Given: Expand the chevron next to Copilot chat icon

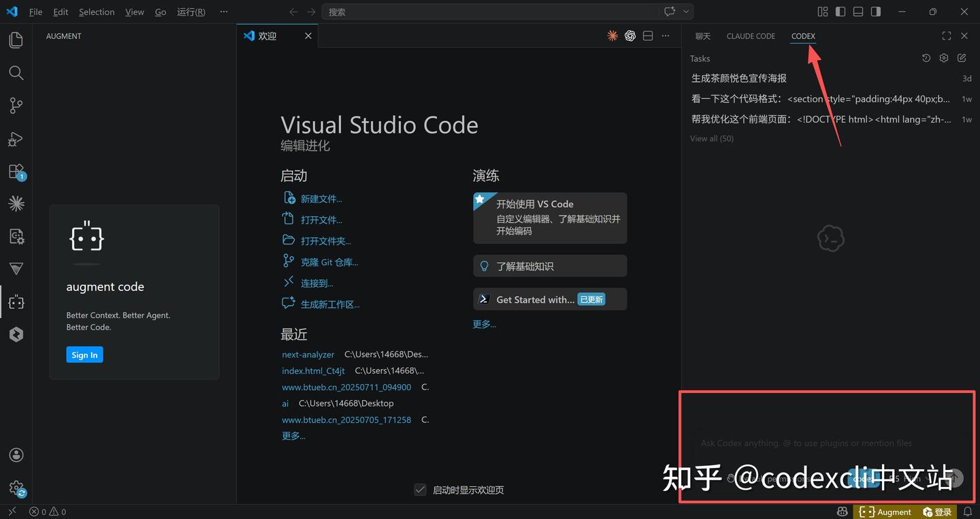Looking at the screenshot, I should [686, 12].
